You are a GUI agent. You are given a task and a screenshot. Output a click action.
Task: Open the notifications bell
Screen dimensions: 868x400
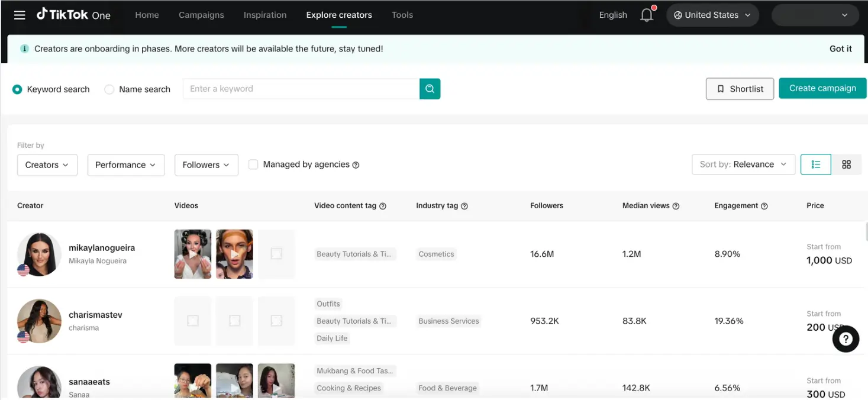coord(647,15)
